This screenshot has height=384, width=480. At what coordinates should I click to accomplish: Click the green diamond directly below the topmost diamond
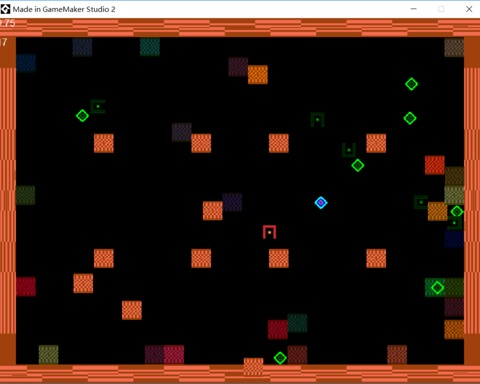pos(410,118)
